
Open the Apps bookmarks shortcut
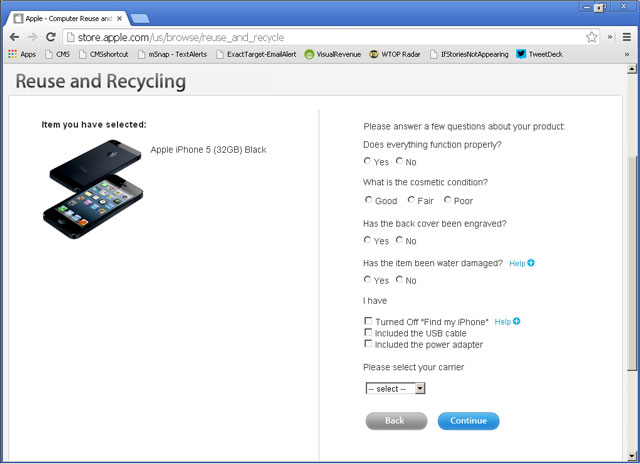(22, 54)
